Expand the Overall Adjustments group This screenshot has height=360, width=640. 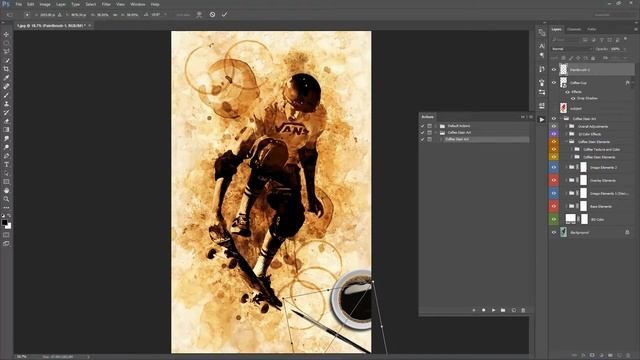[x=567, y=127]
